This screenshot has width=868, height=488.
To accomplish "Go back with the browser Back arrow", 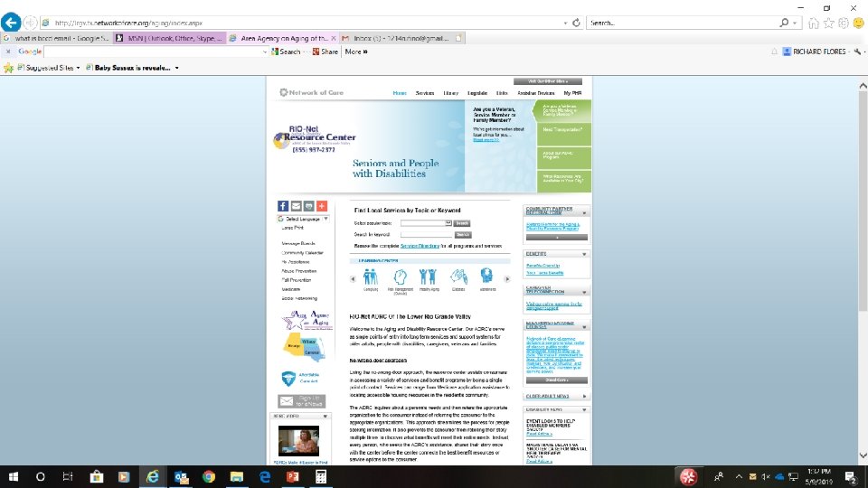I will pos(11,22).
